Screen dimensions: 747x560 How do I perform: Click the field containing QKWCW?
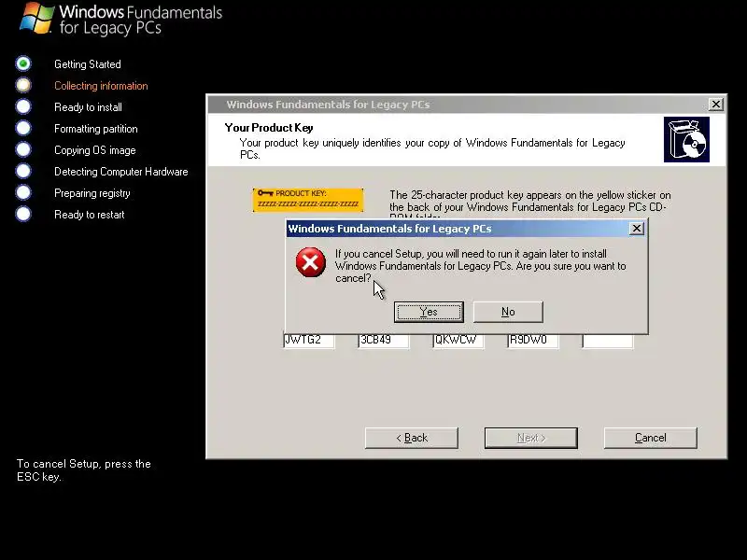point(458,341)
